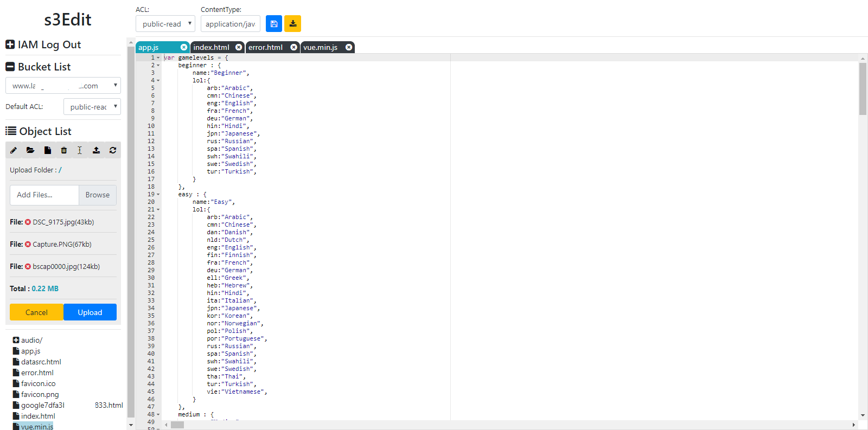Close the error.html tab
Image resolution: width=868 pixels, height=430 pixels.
tap(293, 47)
